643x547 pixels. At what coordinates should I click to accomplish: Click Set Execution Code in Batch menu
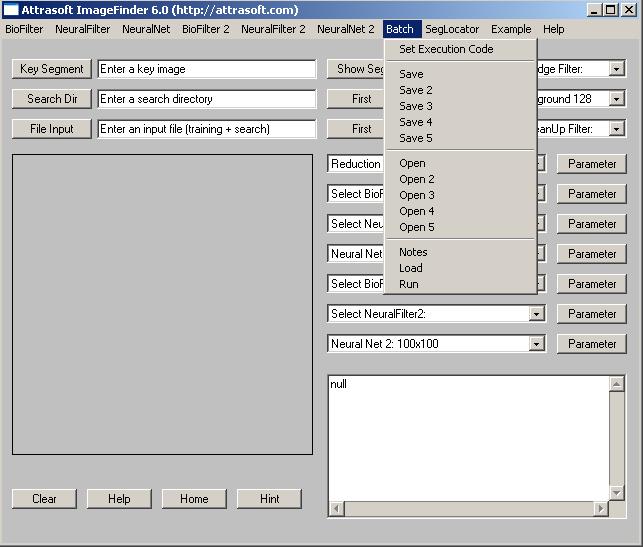[x=446, y=49]
